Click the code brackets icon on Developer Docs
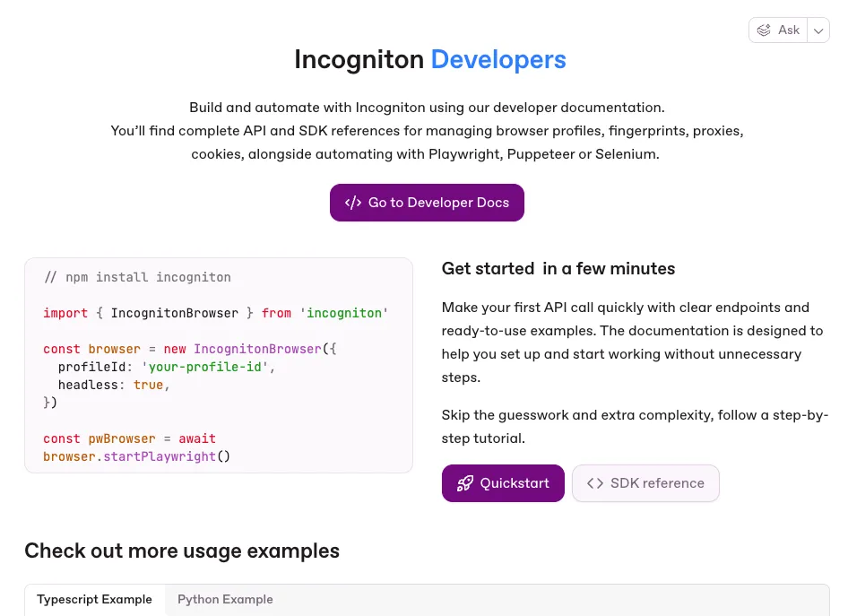Image resolution: width=848 pixels, height=616 pixels. (353, 203)
